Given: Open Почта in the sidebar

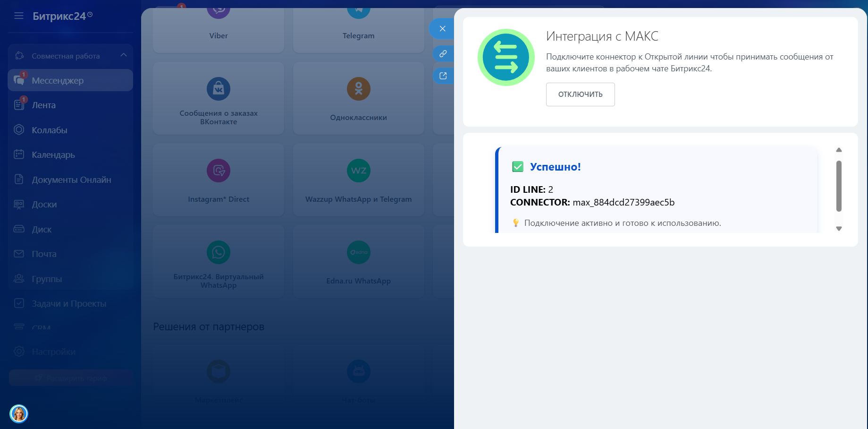Looking at the screenshot, I should click(70, 254).
